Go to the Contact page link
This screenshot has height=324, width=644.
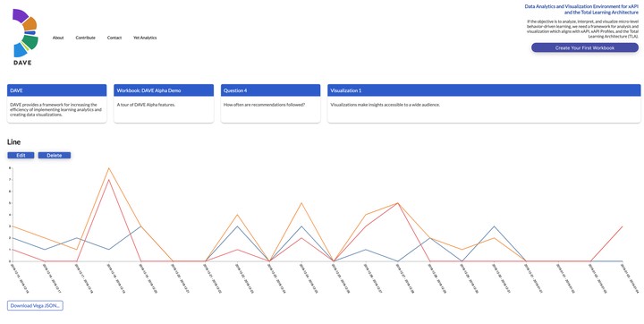coord(114,38)
